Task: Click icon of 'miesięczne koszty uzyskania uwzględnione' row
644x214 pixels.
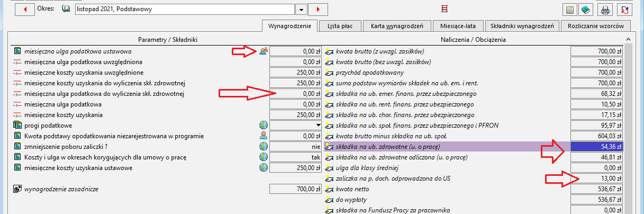Action: coord(17,73)
